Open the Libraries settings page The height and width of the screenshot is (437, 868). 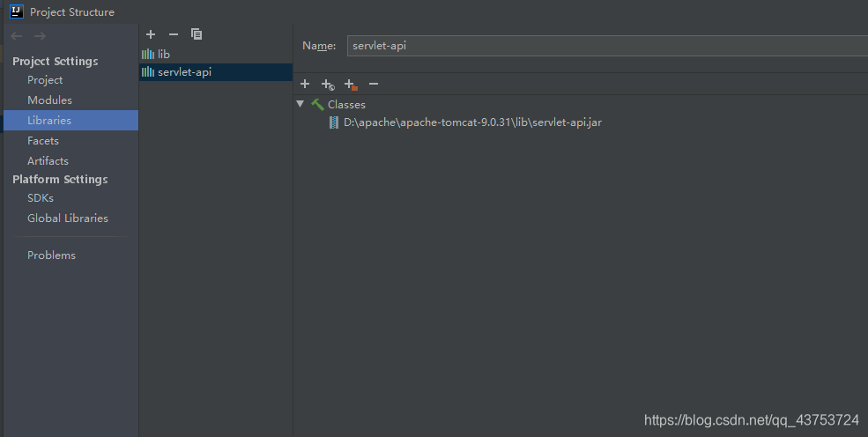[x=70, y=120]
